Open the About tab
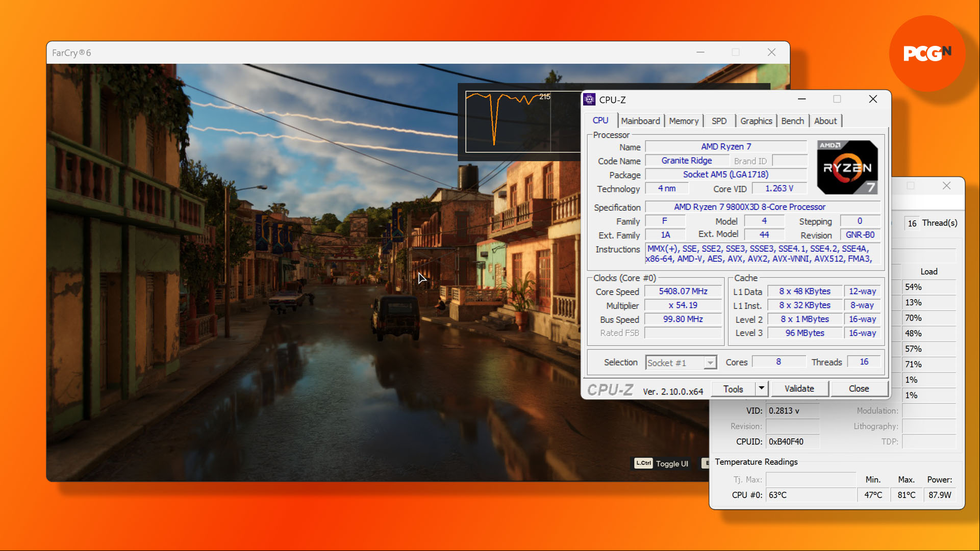The image size is (980, 551). point(825,121)
